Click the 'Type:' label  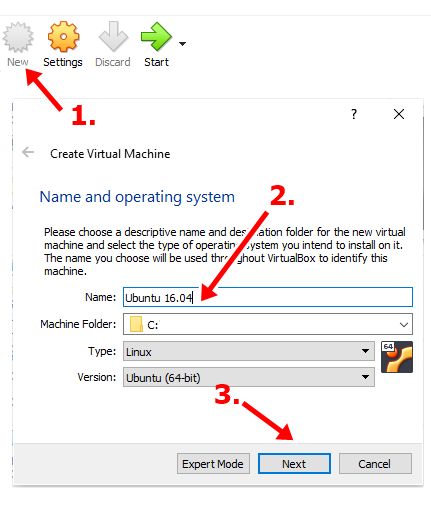pyautogui.click(x=102, y=351)
